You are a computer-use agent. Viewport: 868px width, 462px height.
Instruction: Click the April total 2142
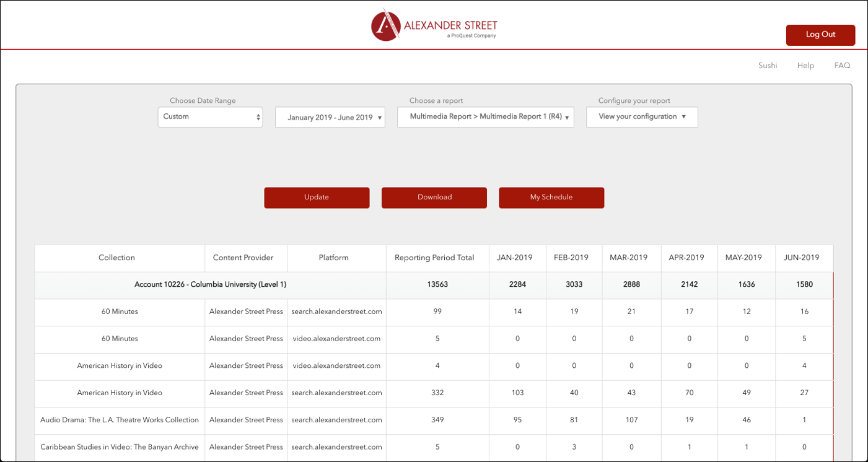point(689,285)
